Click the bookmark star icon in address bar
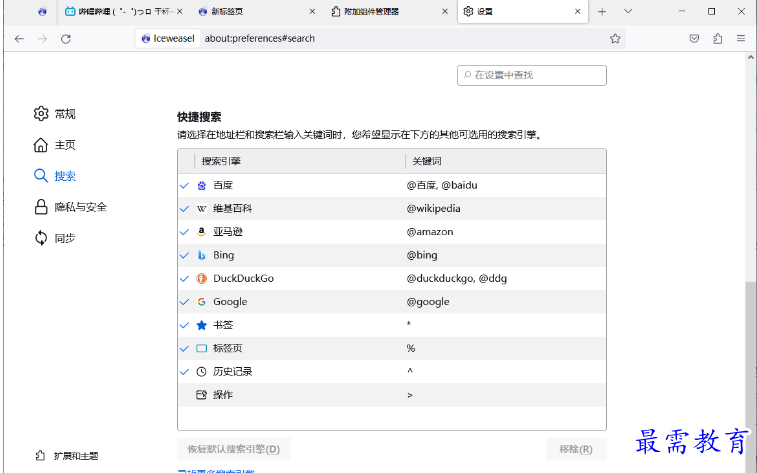Viewport: 757px width, 473px height. tap(615, 38)
